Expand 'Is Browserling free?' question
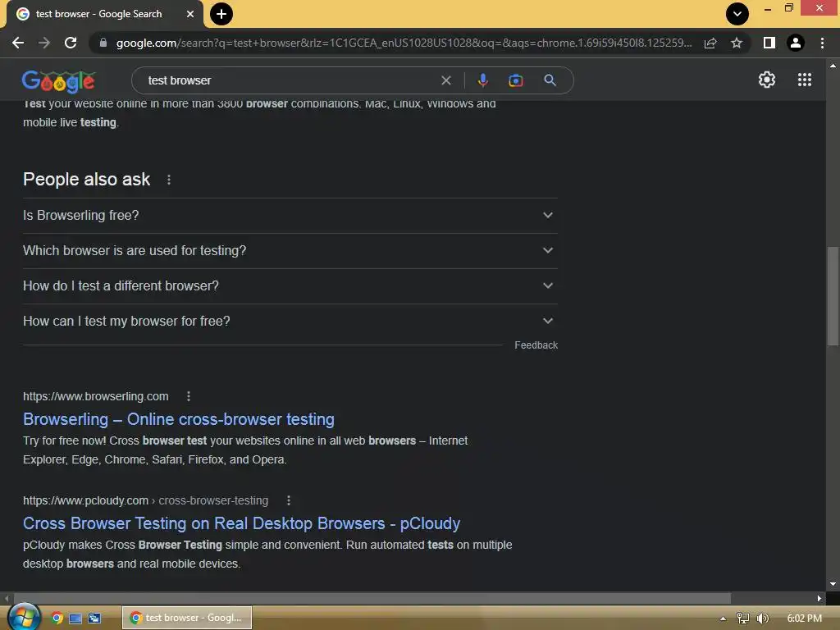 coord(290,216)
